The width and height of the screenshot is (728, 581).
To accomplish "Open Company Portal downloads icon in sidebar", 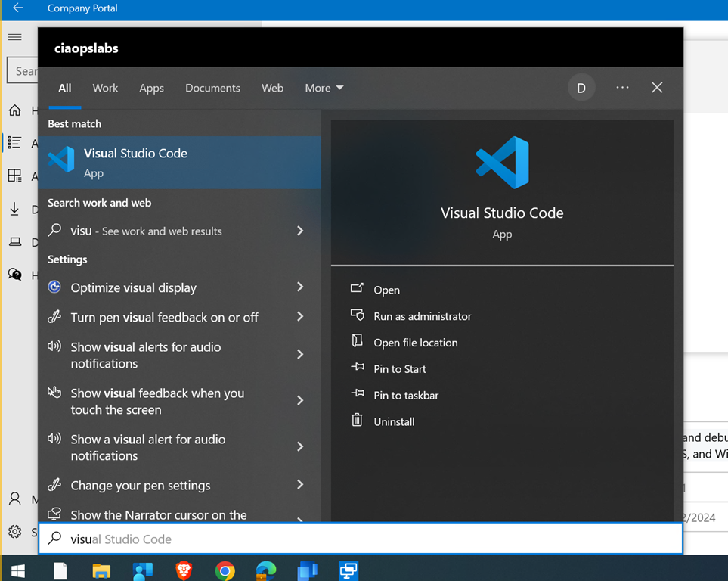I will pyautogui.click(x=15, y=210).
